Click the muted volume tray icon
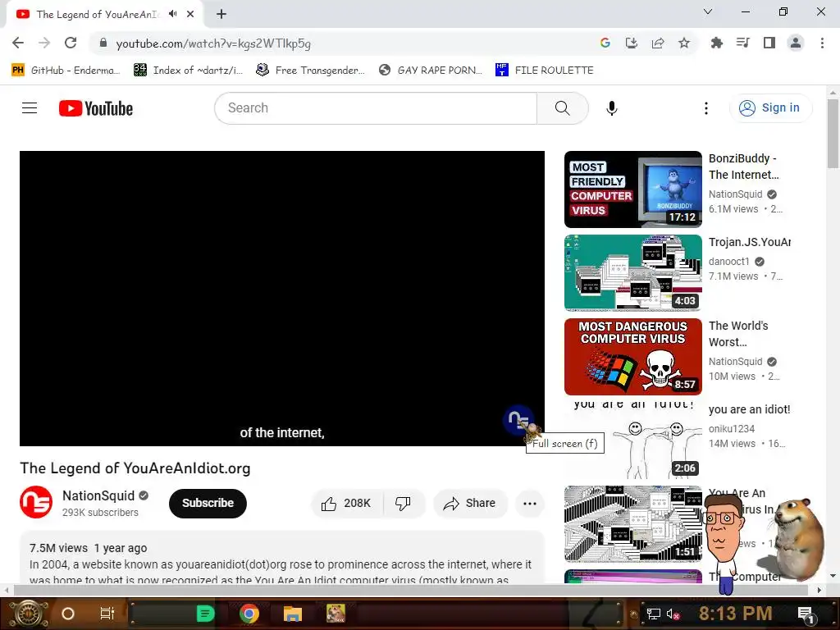This screenshot has width=840, height=630. point(673,614)
